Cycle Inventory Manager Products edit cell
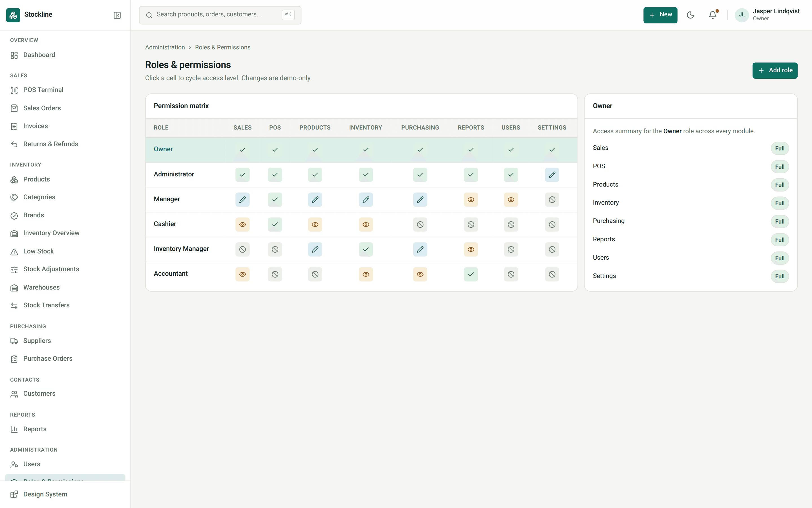This screenshot has height=508, width=812. (x=315, y=249)
